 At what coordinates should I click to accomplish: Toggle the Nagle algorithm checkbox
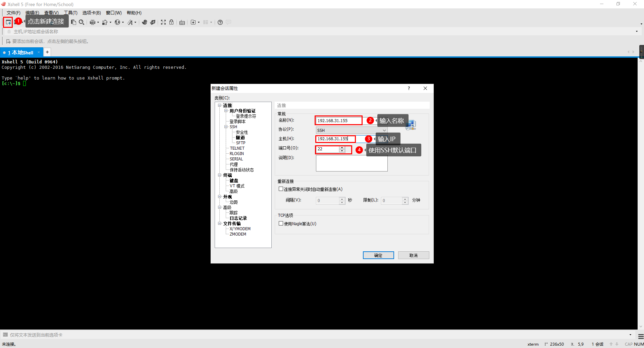click(x=281, y=223)
